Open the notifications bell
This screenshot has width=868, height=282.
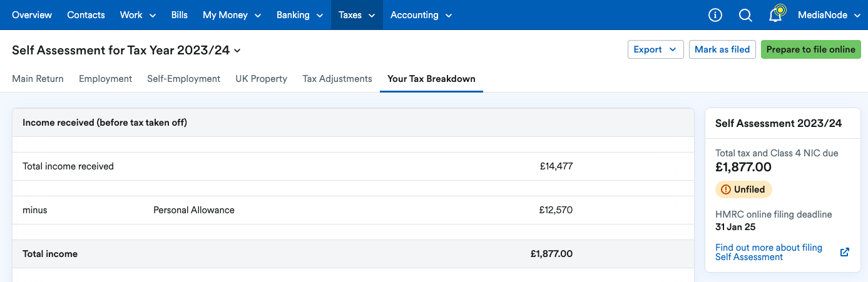[775, 14]
